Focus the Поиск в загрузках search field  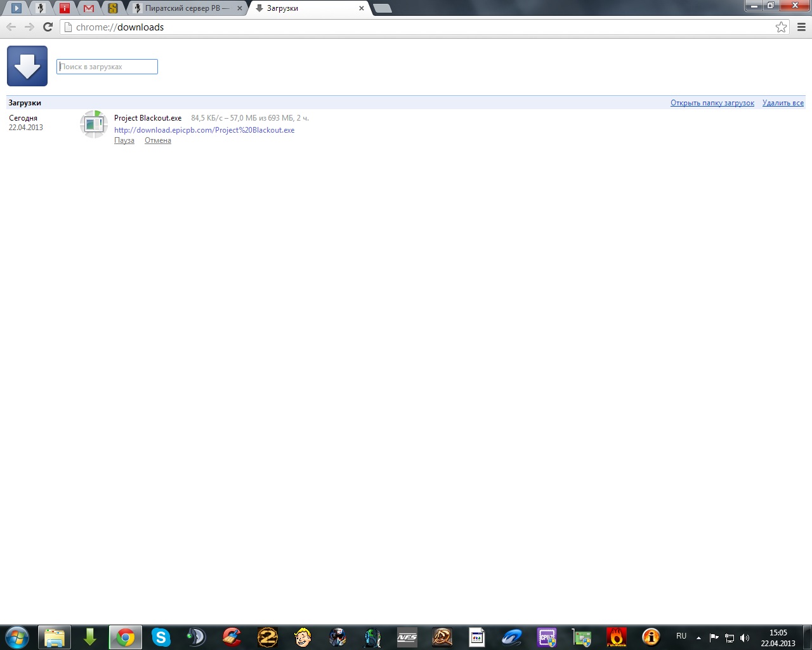coord(107,67)
